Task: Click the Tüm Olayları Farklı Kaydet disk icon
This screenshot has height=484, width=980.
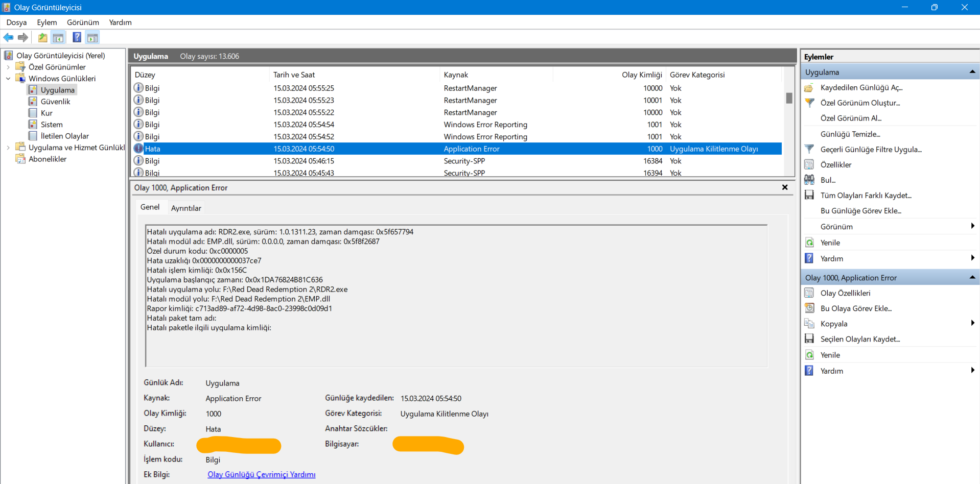Action: (x=809, y=195)
